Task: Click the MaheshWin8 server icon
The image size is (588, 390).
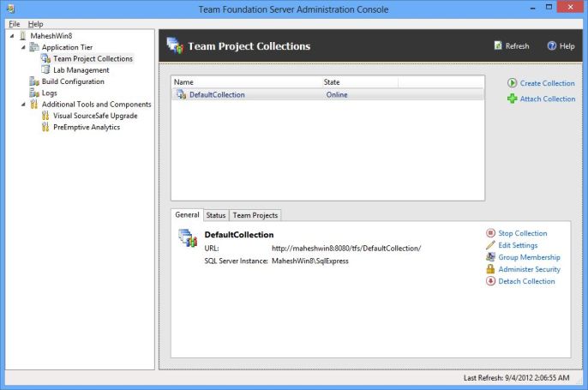Action: coord(23,36)
